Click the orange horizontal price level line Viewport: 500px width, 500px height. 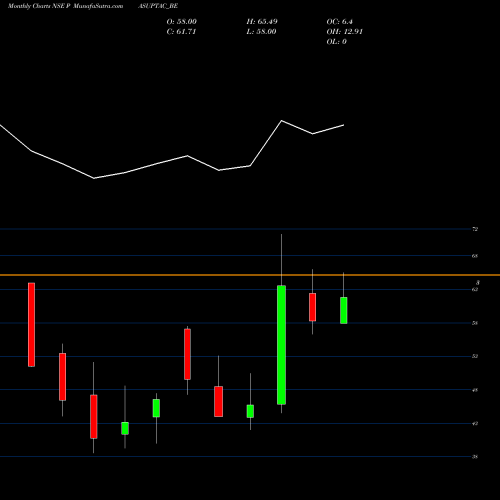pyautogui.click(x=250, y=275)
